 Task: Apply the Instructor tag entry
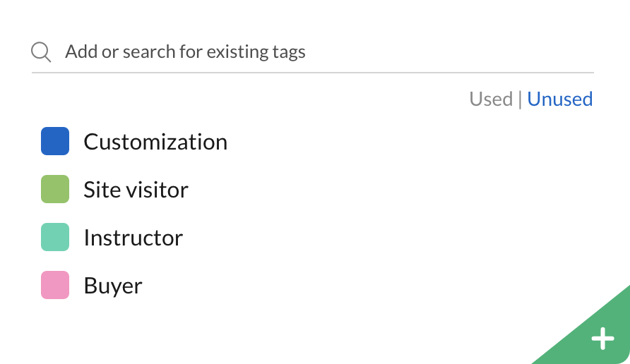[133, 238]
